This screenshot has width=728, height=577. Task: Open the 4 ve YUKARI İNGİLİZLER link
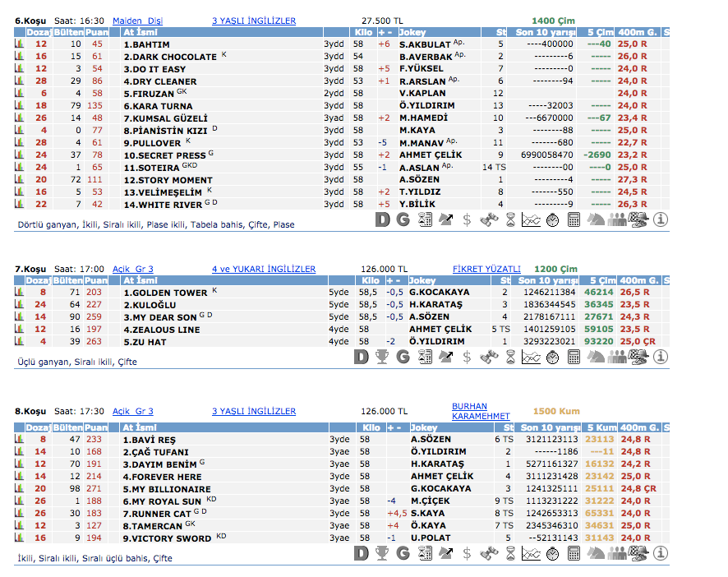[x=263, y=269]
